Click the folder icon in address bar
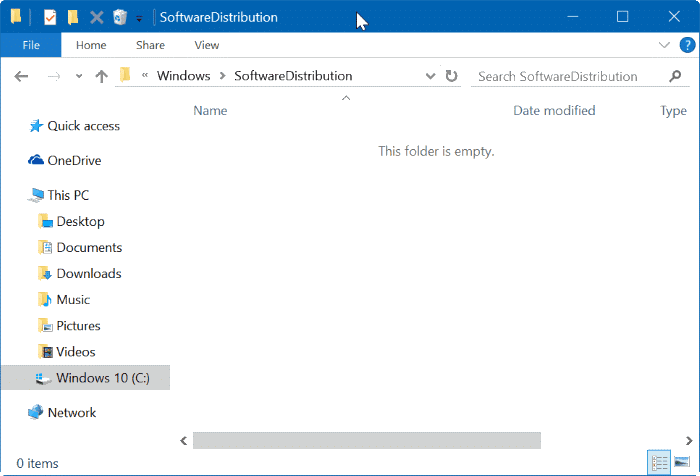This screenshot has width=700, height=476. point(125,75)
